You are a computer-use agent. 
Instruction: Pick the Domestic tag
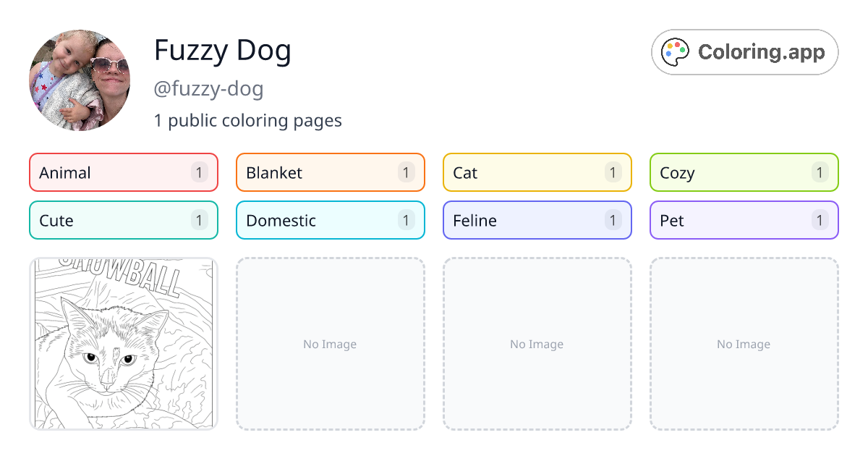331,220
